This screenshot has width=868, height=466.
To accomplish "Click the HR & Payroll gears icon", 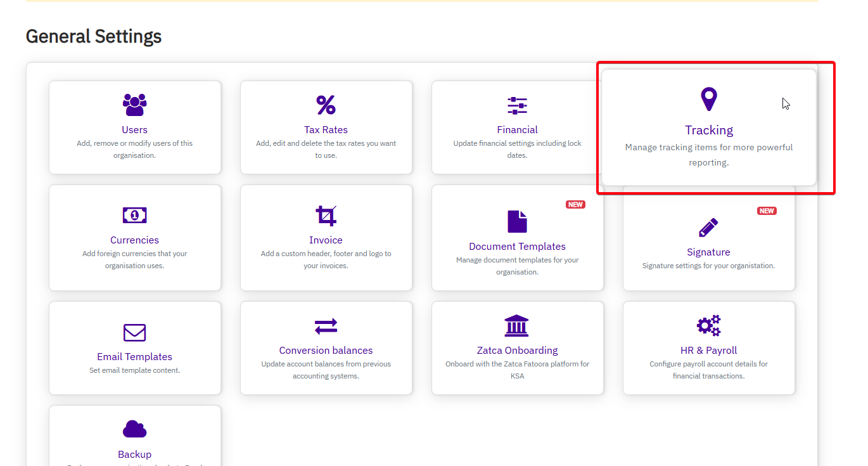I will [x=708, y=326].
